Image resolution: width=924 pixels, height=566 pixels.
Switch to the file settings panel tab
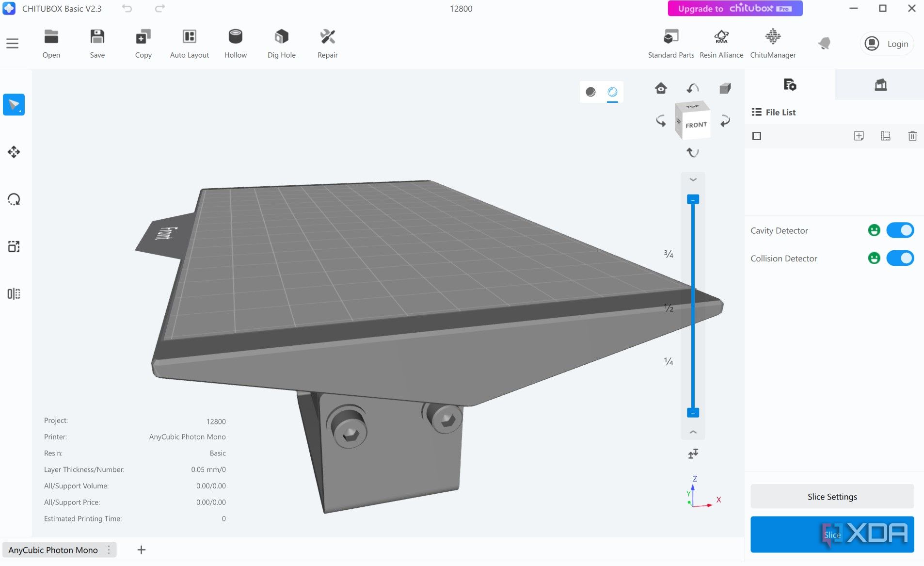790,85
